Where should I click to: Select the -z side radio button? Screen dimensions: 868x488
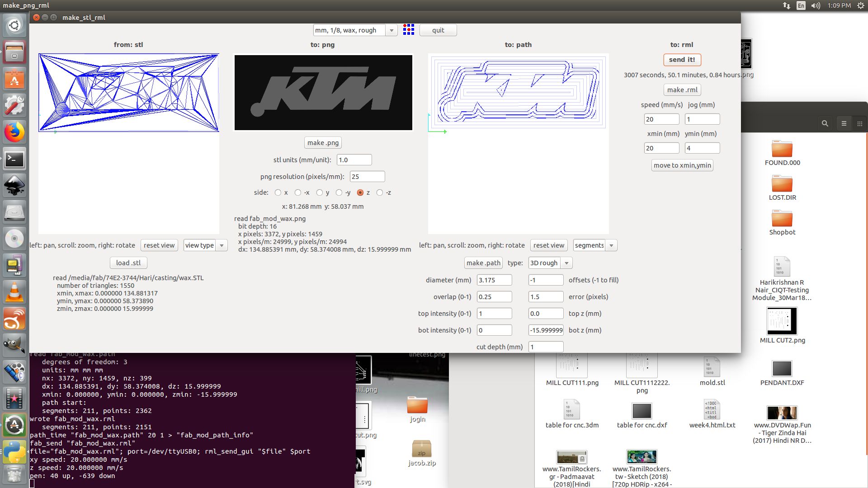pos(380,192)
